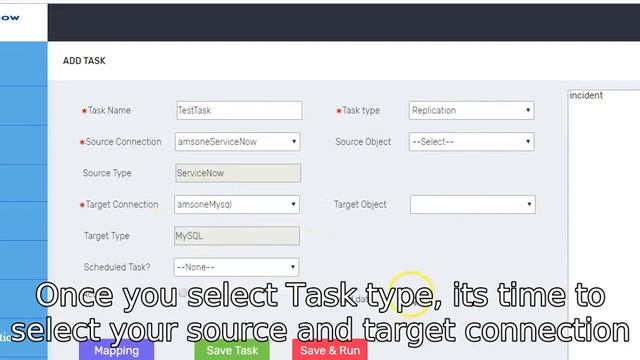Screen dimensions: 640x360
Task: Select 'incident' in the right list box
Action: coord(586,96)
